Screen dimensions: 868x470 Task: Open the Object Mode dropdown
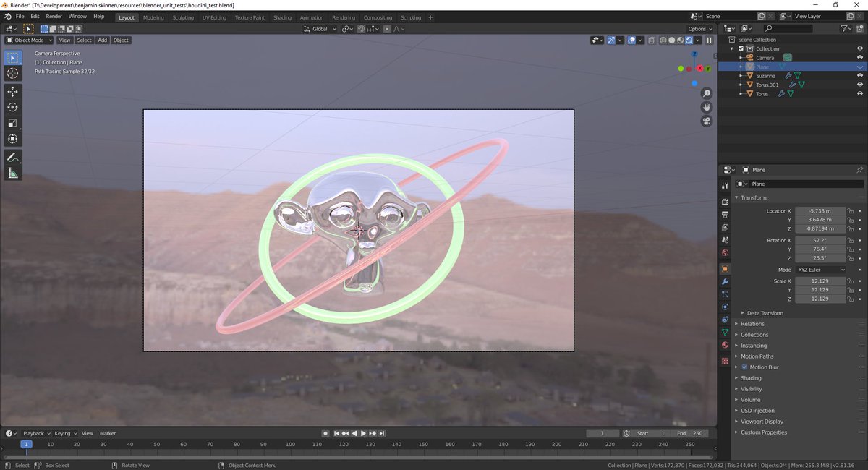30,40
